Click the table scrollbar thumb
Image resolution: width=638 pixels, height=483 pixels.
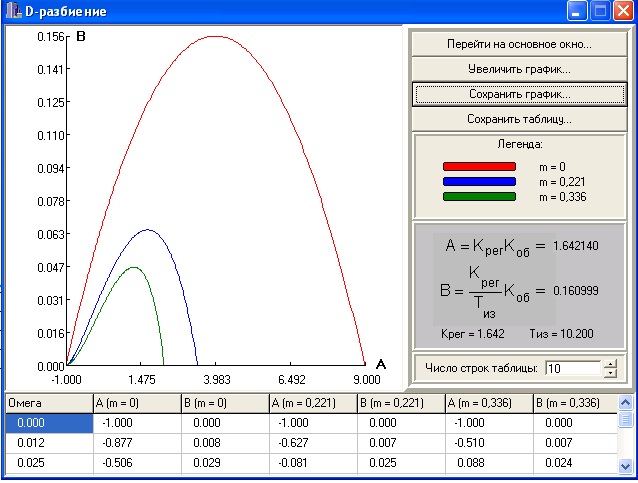625,419
